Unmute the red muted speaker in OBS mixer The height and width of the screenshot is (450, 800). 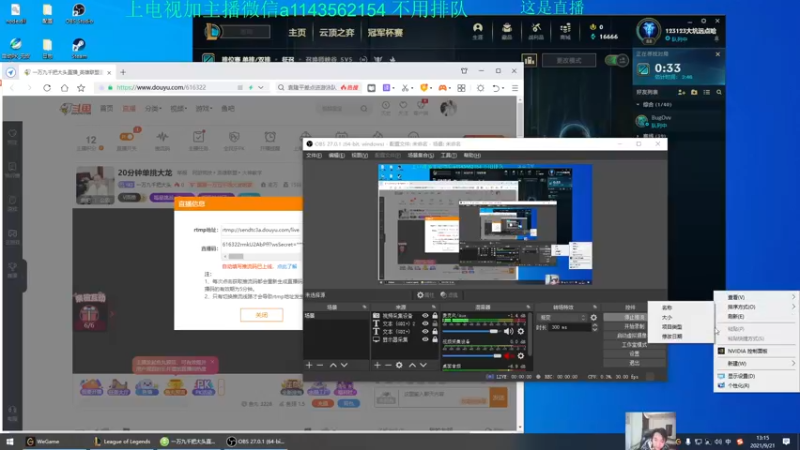point(509,356)
